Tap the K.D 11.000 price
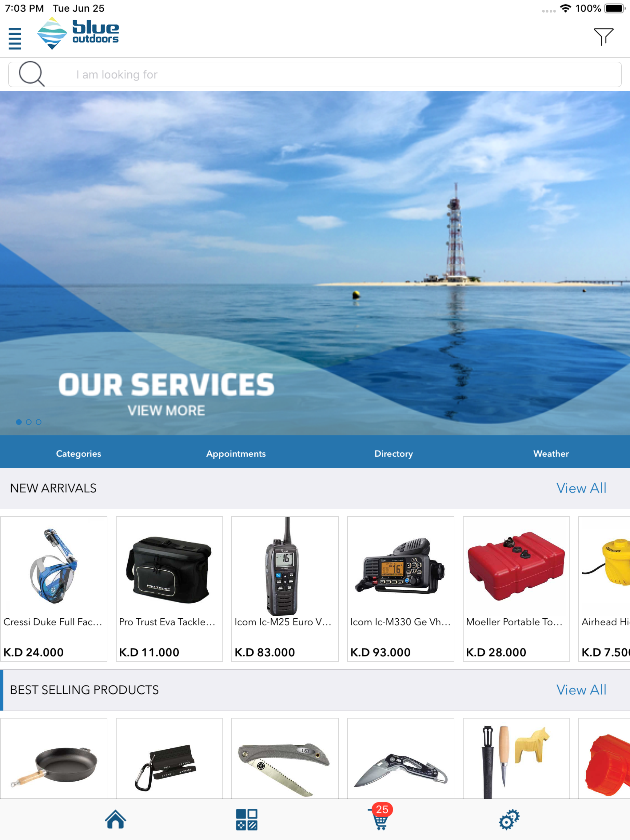 (x=149, y=652)
